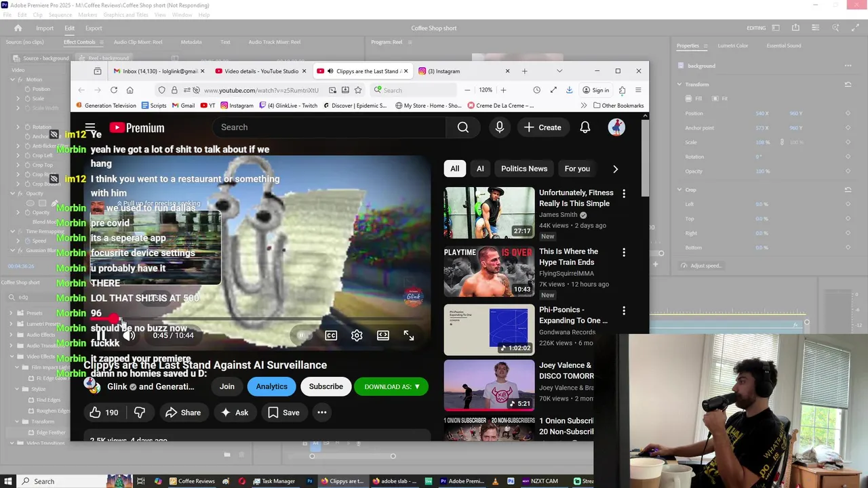
Task: Enter fullscreen on the YouTube player
Action: (x=409, y=335)
